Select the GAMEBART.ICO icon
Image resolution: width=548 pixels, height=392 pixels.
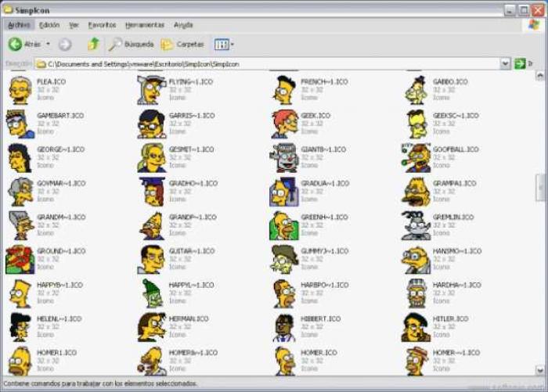coord(20,124)
